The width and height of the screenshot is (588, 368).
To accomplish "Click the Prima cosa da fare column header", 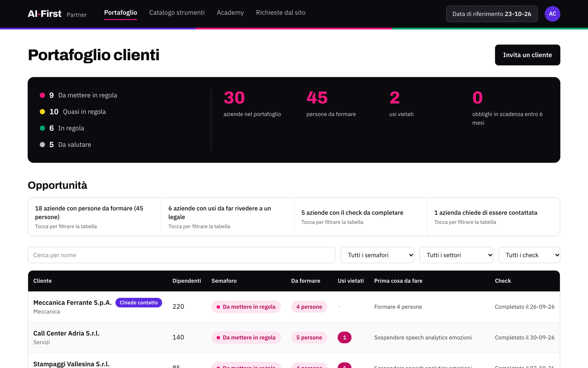I will point(398,281).
